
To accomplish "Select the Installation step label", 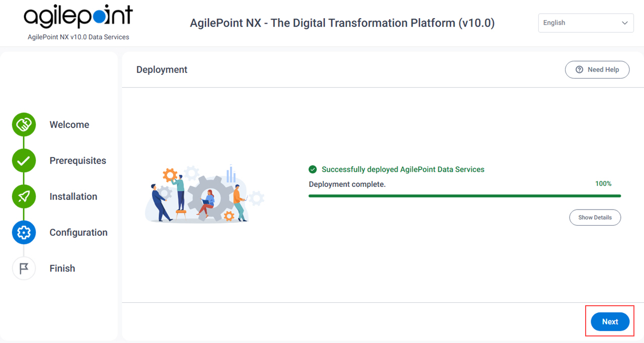I will (x=73, y=196).
